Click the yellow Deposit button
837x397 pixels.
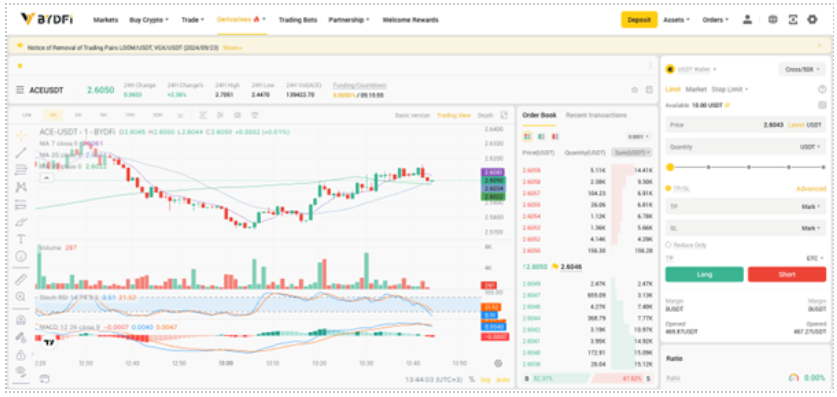[639, 20]
